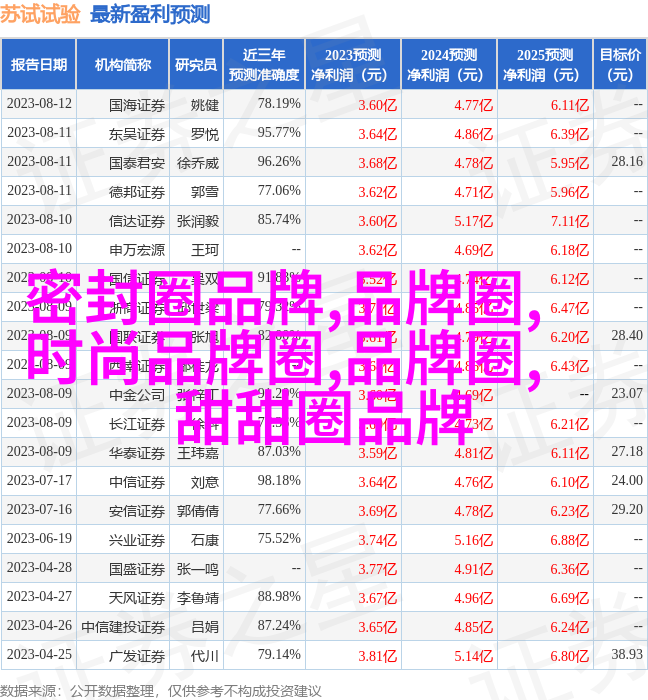
Task: Click target price 23.07
Action: click(627, 393)
